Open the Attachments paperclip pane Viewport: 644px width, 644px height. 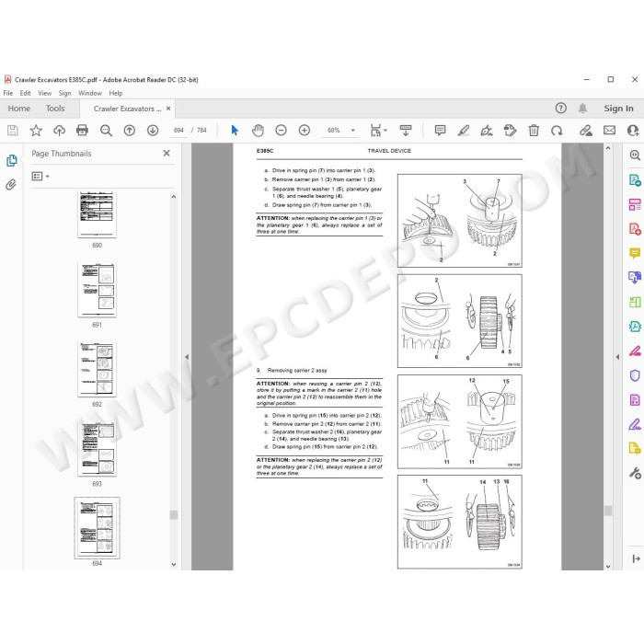pyautogui.click(x=11, y=184)
